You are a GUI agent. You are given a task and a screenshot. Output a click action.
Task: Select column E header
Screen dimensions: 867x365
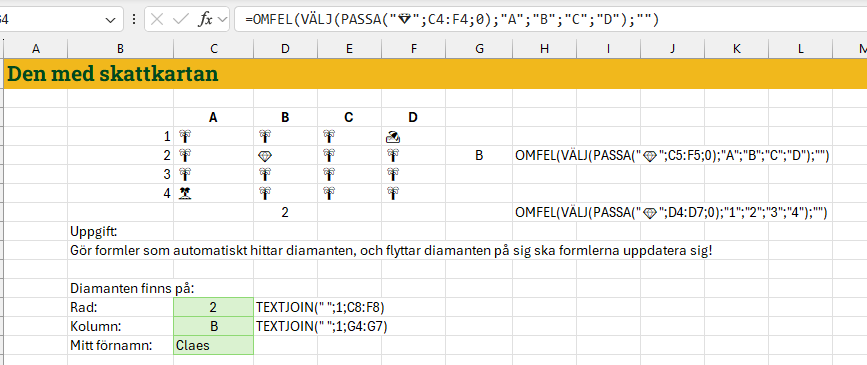pos(349,49)
